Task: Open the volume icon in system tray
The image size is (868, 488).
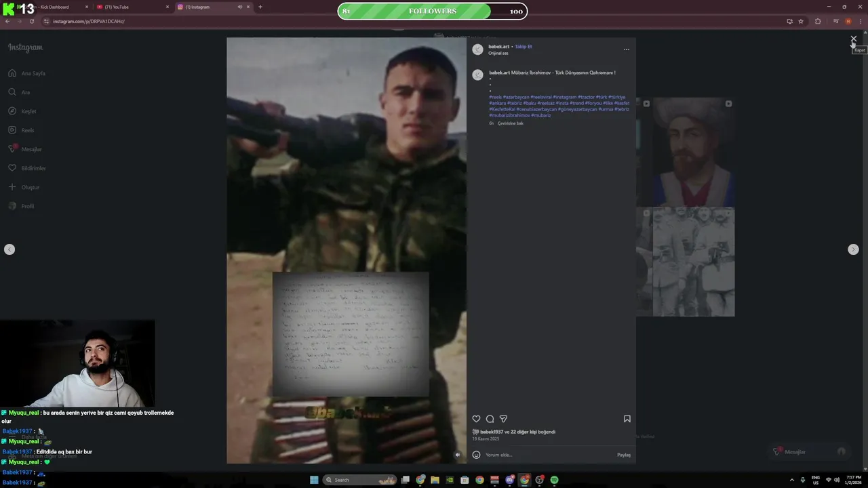Action: pyautogui.click(x=837, y=480)
